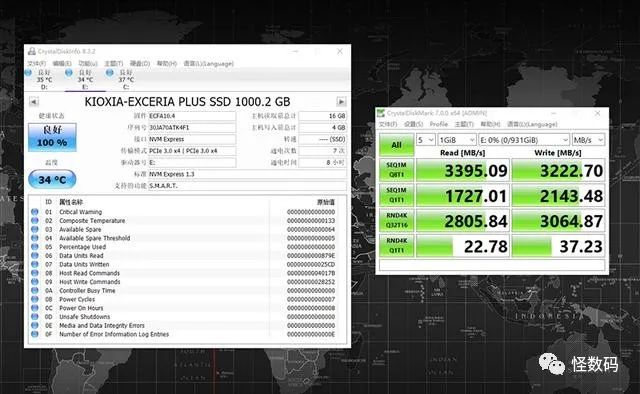Screen dimensions: 640x394
Task: Run the RND4K Q32T16 test
Action: pos(396,220)
